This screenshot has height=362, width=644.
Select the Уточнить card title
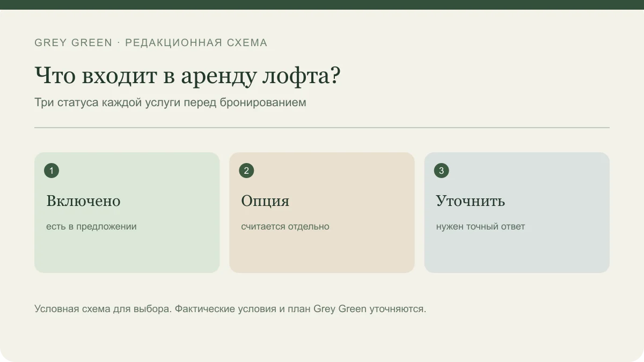[470, 201]
